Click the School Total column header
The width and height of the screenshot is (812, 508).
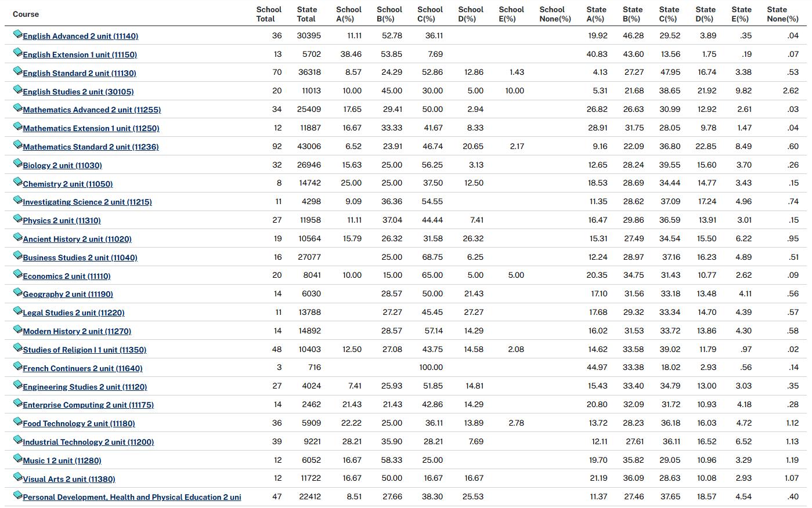coord(269,14)
